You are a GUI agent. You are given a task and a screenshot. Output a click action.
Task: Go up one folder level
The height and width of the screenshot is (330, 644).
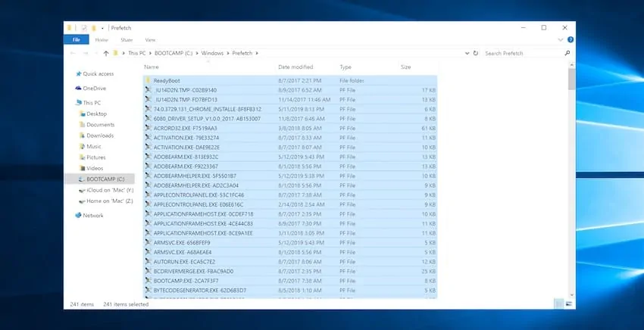click(x=106, y=53)
